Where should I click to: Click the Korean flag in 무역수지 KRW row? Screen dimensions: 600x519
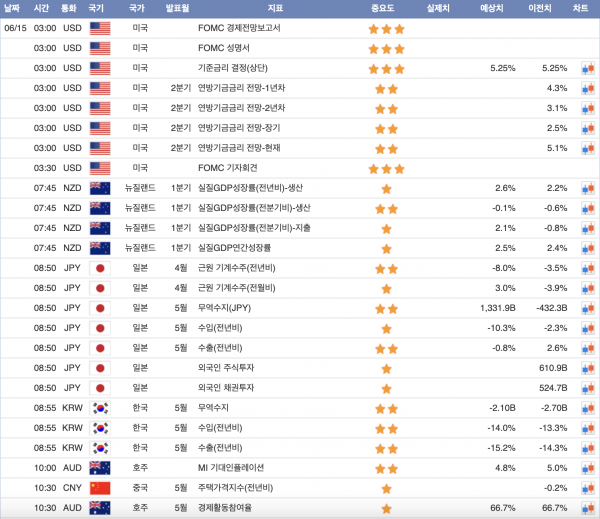click(x=99, y=407)
